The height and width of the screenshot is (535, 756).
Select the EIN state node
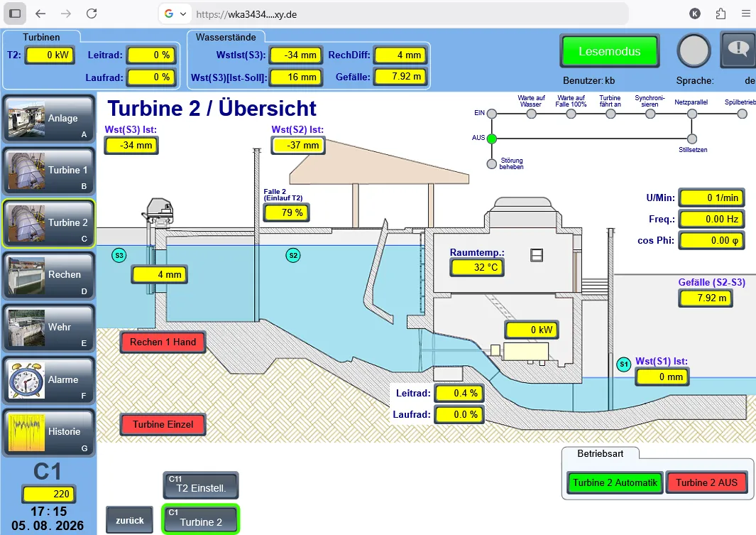click(x=492, y=114)
